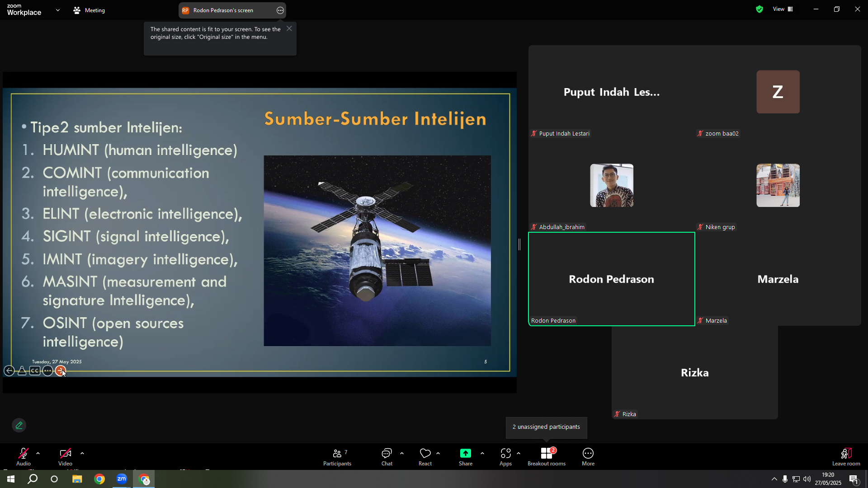Expand the Apps options arrow
This screenshot has height=488, width=868.
pos(519,453)
